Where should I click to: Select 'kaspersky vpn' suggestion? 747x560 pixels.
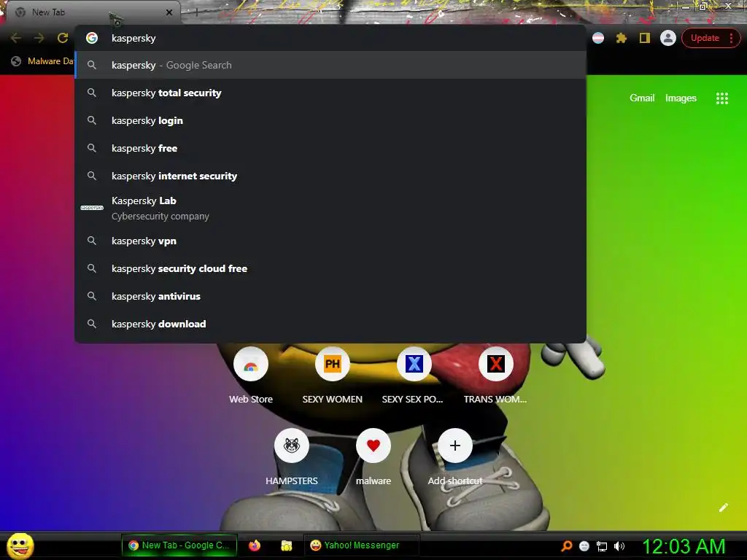(x=330, y=241)
